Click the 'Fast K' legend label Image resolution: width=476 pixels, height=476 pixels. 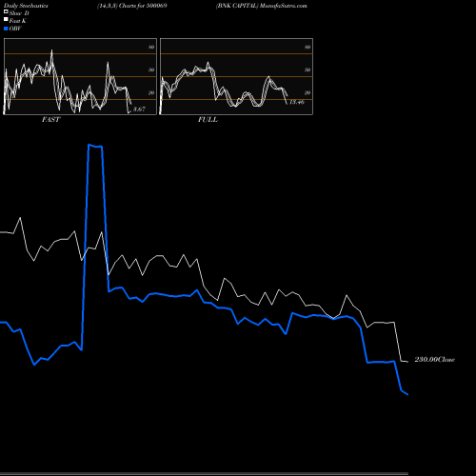pos(18,21)
